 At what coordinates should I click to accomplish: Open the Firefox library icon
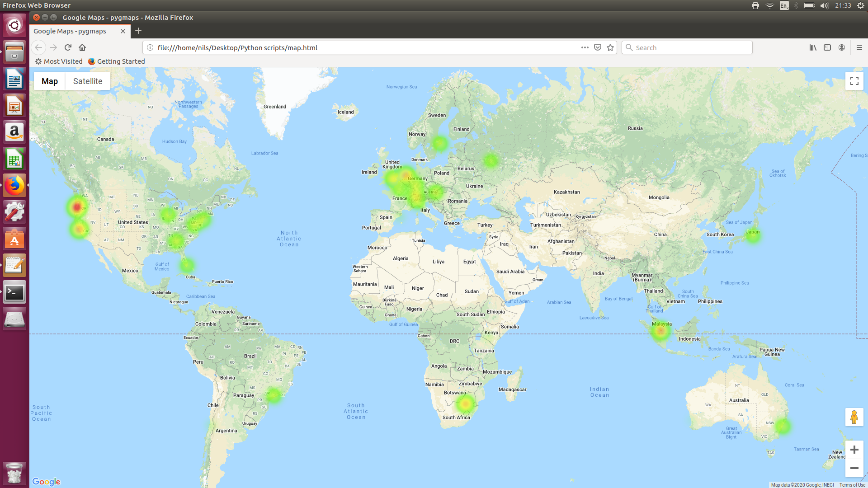click(811, 47)
